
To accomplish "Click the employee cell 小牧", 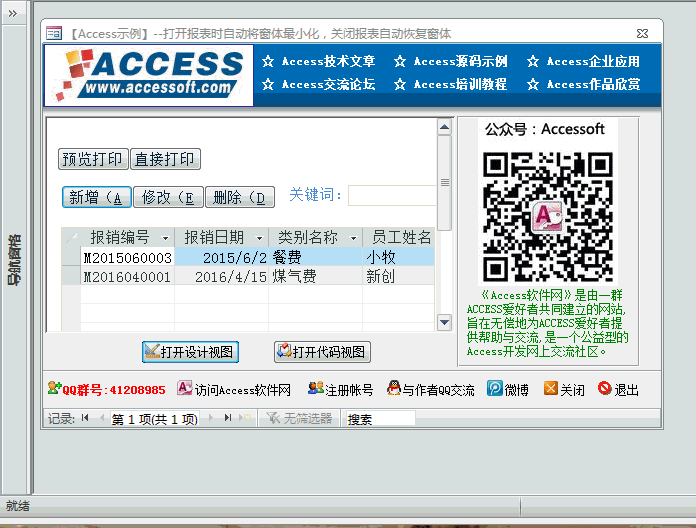I will click(x=399, y=257).
